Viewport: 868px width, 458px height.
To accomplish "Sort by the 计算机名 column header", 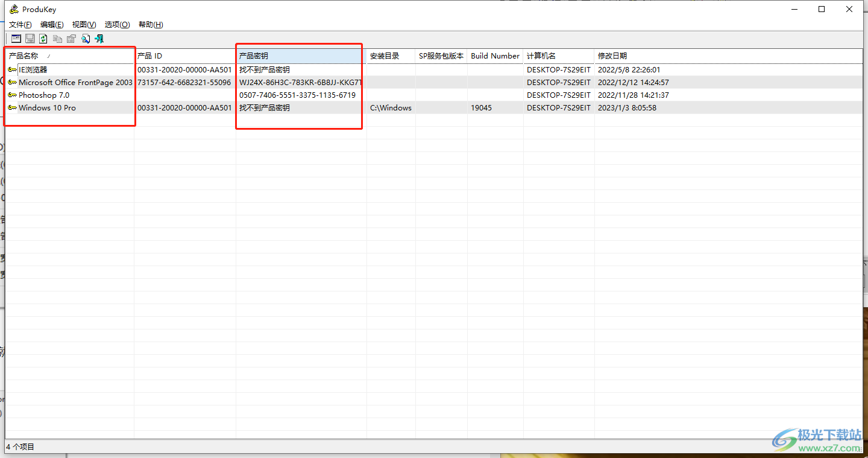I will pyautogui.click(x=559, y=56).
